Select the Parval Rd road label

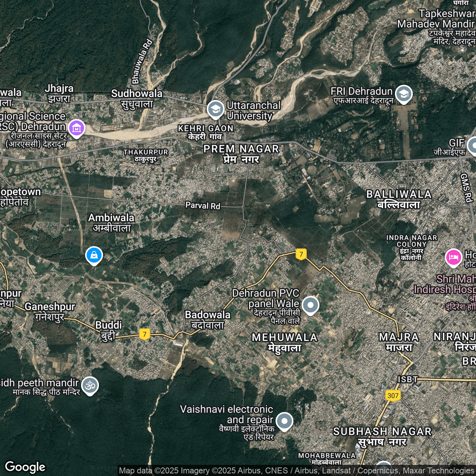click(203, 205)
